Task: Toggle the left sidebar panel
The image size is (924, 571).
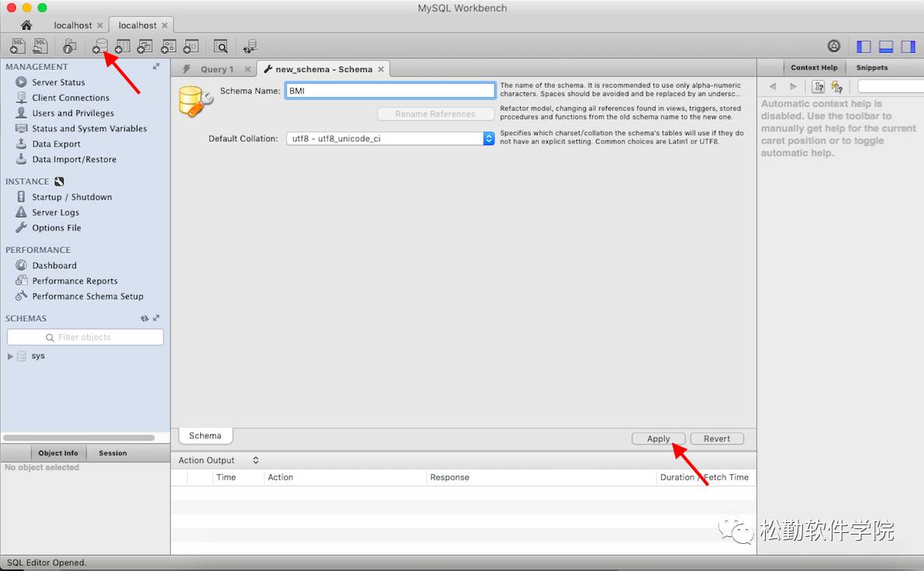Action: click(x=864, y=47)
